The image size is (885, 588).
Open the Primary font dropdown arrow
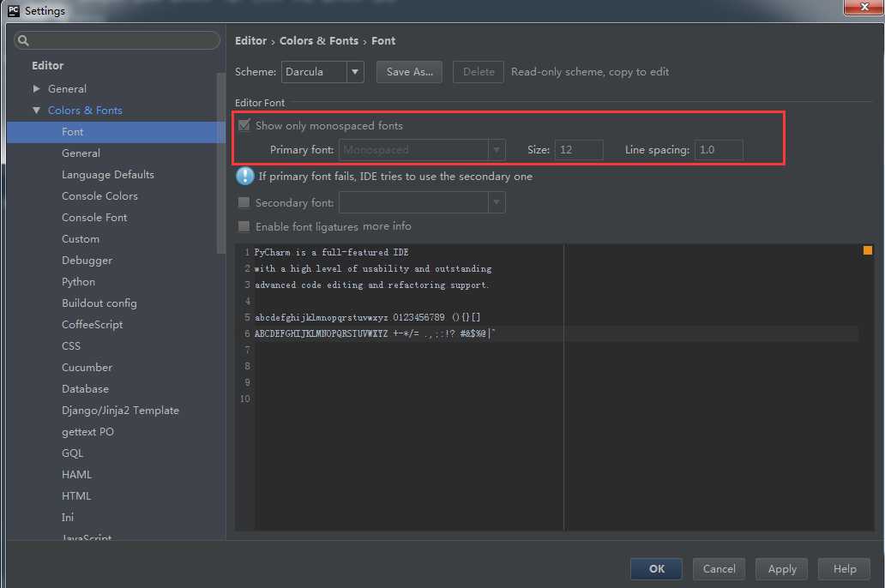(x=497, y=149)
